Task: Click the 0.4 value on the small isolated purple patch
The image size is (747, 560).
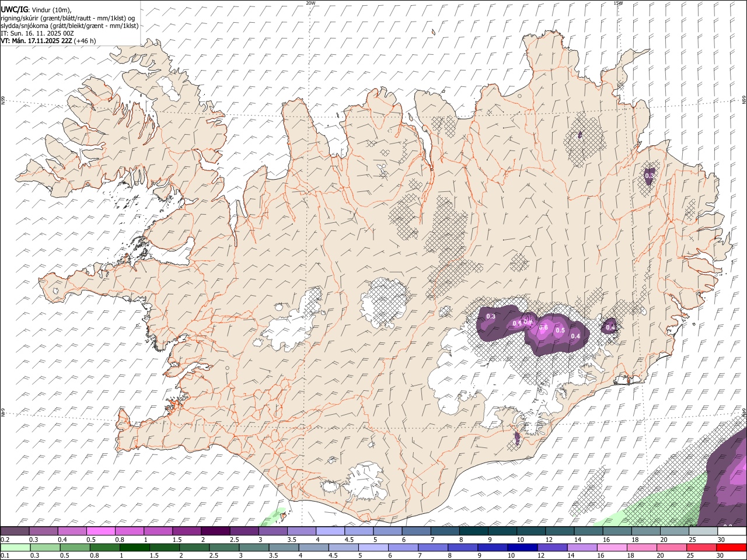Action: click(610, 328)
